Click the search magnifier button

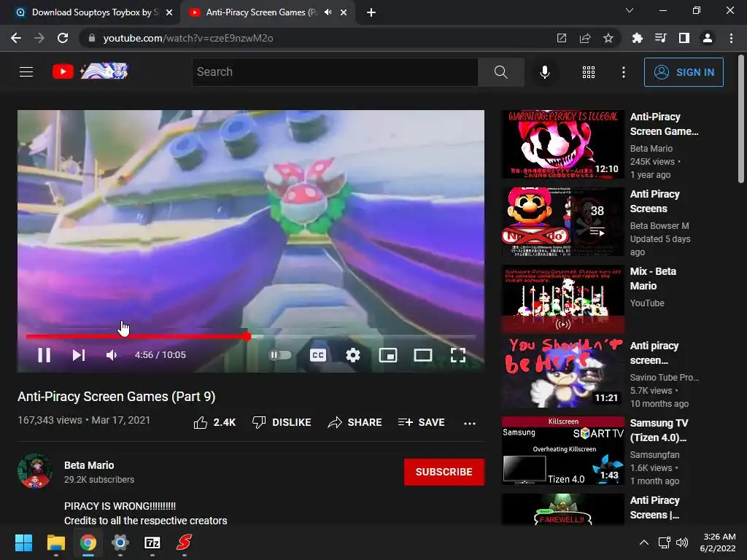[x=500, y=72]
